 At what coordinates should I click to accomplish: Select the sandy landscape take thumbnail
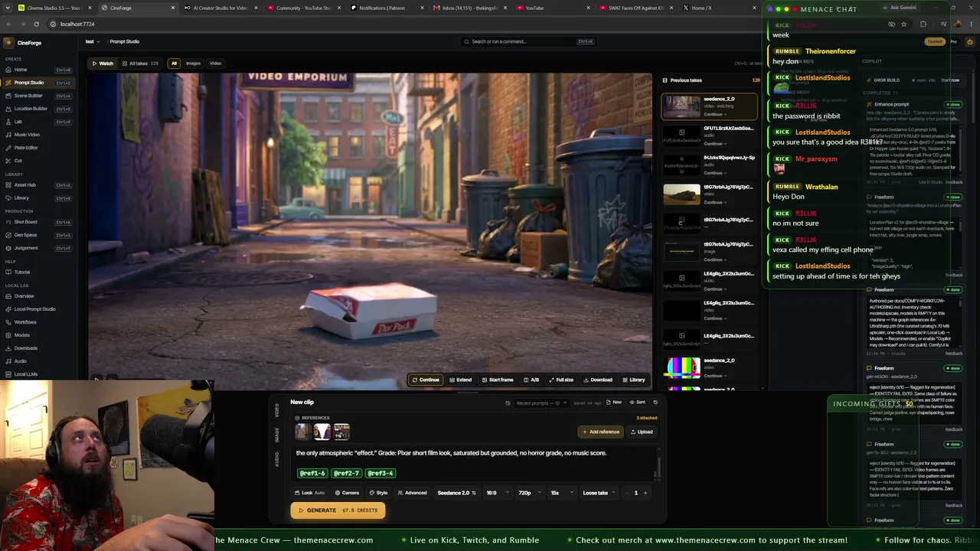(x=681, y=194)
